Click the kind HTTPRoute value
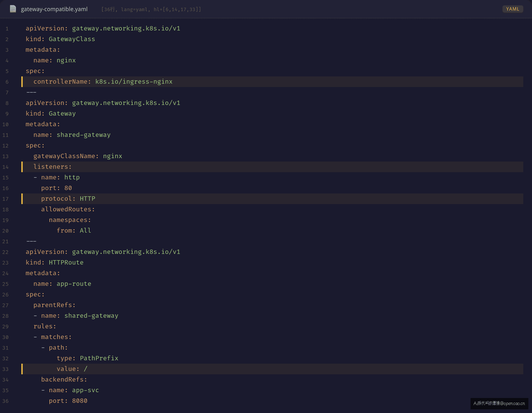 pyautogui.click(x=66, y=263)
